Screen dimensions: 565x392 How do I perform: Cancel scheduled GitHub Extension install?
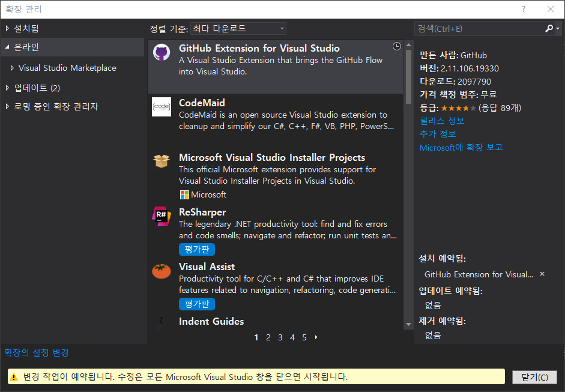point(542,274)
